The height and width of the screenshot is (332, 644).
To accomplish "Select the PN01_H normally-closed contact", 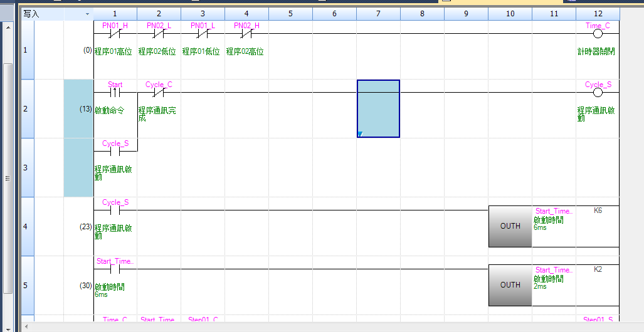I will coord(115,34).
